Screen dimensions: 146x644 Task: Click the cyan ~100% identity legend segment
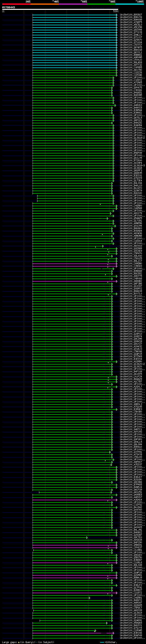click(130, 4)
